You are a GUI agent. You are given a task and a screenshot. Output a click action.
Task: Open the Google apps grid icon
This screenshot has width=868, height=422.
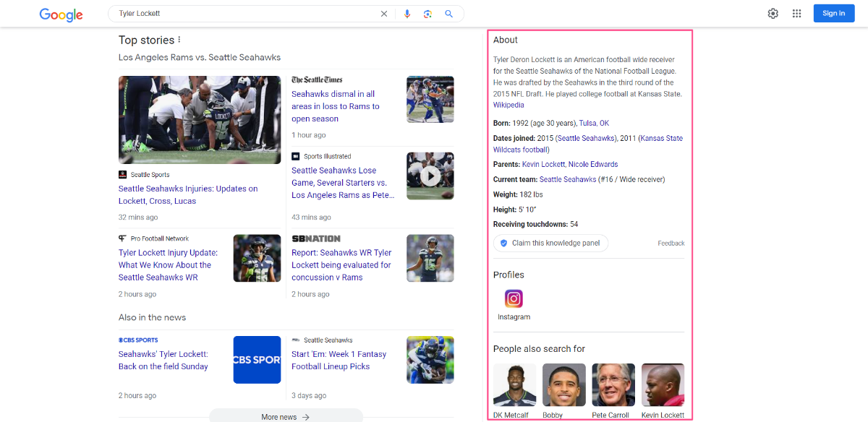point(797,13)
